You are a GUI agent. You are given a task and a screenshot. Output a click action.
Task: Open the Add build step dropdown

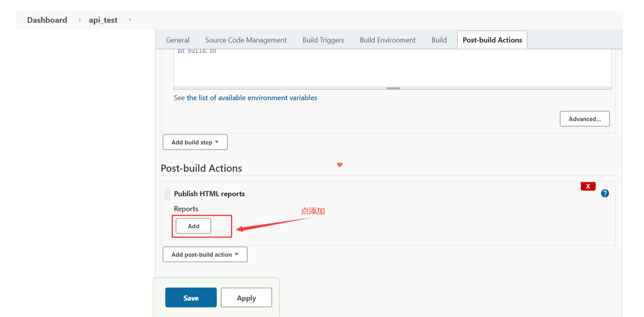click(195, 142)
